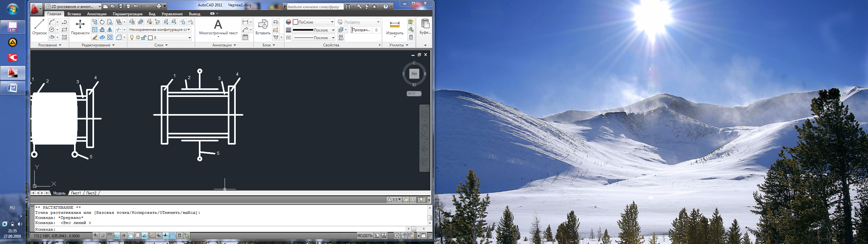Adjust the Прозрачность transparency slider

[x=361, y=30]
